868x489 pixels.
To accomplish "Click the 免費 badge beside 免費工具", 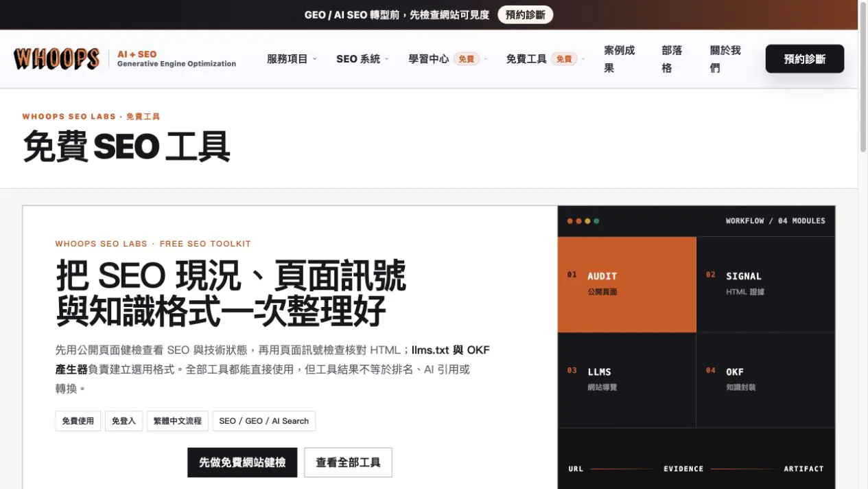I will click(564, 59).
